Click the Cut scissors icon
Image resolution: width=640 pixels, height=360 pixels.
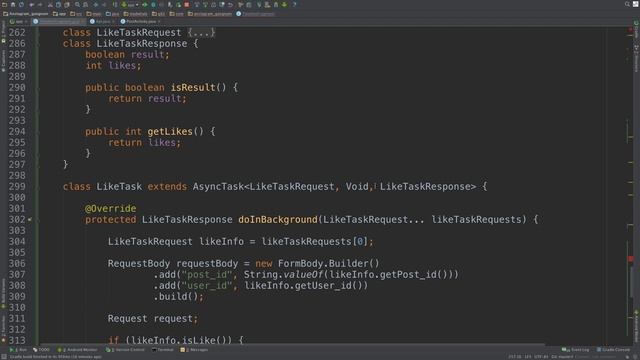pos(50,4)
